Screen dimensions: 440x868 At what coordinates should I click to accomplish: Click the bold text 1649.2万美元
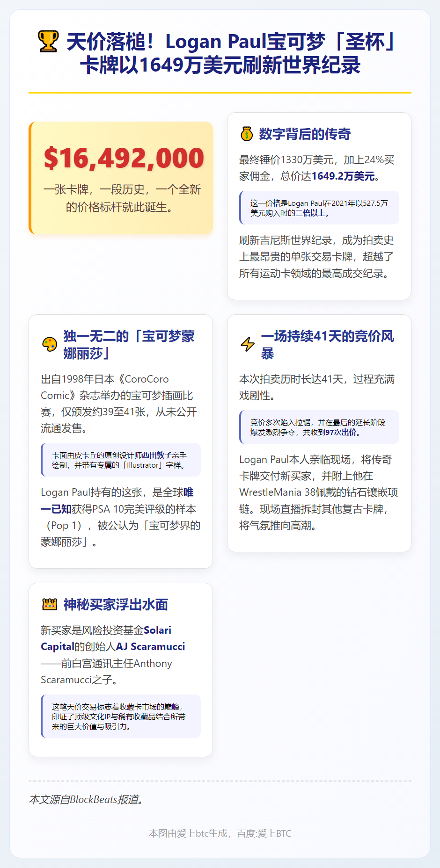(x=343, y=176)
